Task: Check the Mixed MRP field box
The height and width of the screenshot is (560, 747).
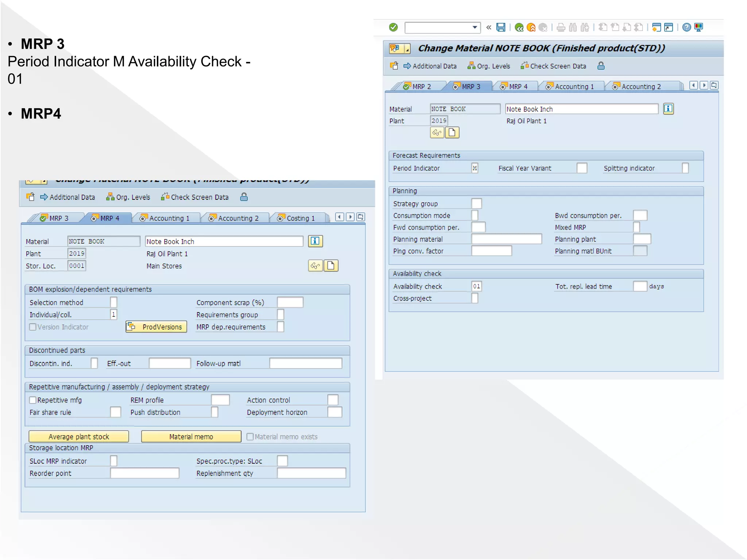Action: click(x=636, y=227)
